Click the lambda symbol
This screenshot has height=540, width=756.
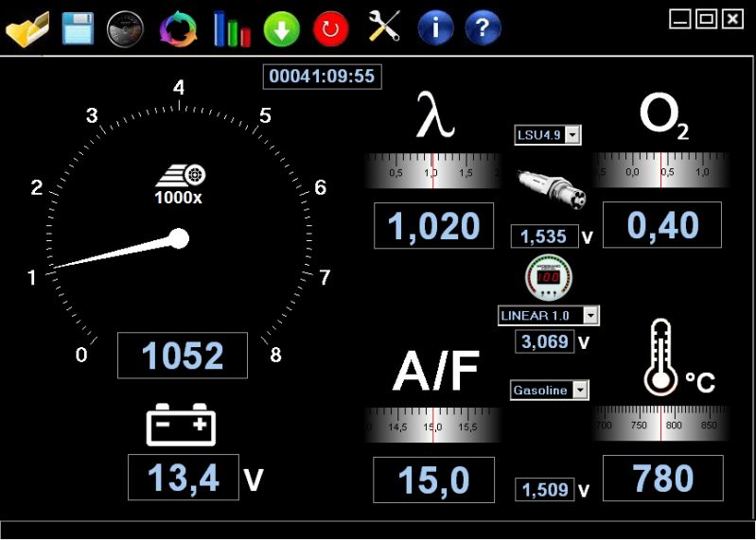pos(435,114)
